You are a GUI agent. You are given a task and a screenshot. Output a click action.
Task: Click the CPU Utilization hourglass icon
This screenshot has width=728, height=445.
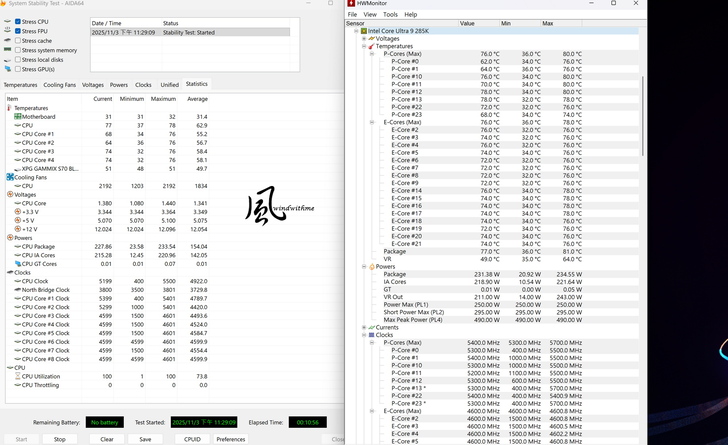pos(18,376)
